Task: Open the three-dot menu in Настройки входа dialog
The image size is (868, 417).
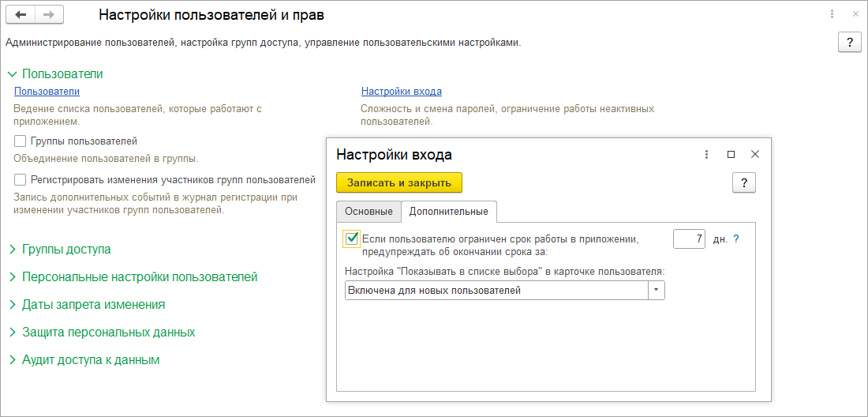Action: pyautogui.click(x=706, y=155)
